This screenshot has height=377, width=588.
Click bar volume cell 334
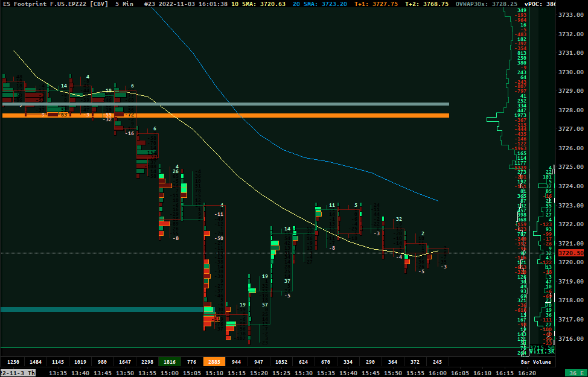click(348, 362)
